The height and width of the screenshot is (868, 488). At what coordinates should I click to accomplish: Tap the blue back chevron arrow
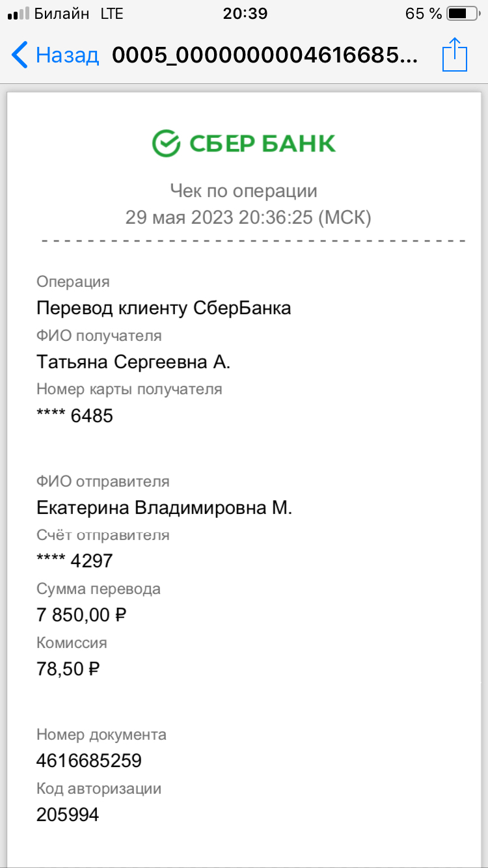[x=20, y=55]
